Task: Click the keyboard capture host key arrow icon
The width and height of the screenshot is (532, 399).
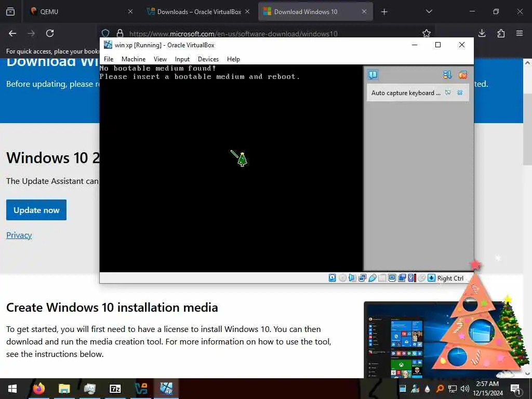Action: [431, 278]
